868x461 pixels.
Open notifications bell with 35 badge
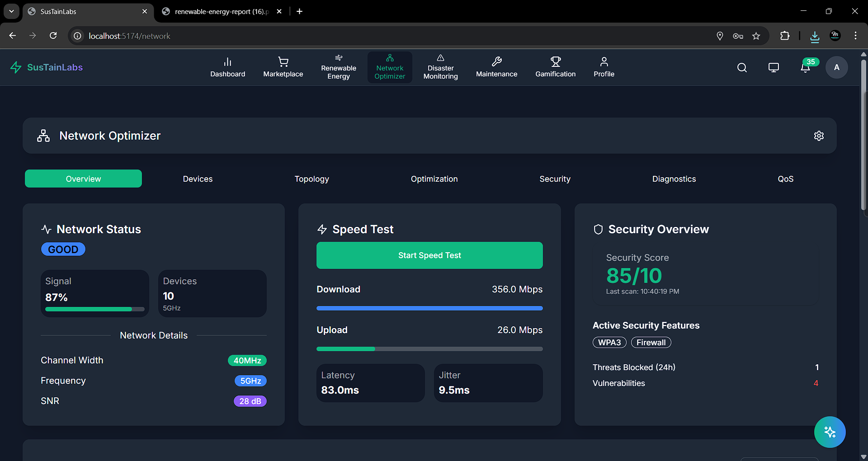[x=806, y=67]
